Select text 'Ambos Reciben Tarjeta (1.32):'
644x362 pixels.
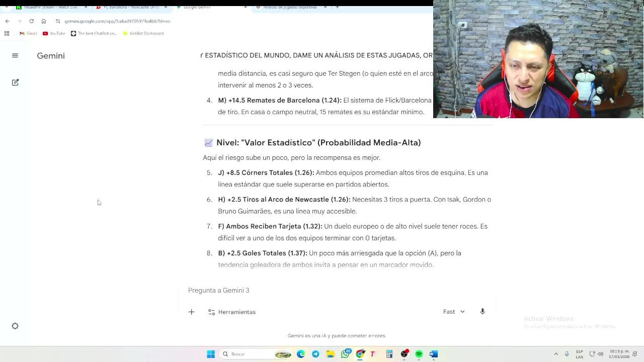coord(274,226)
